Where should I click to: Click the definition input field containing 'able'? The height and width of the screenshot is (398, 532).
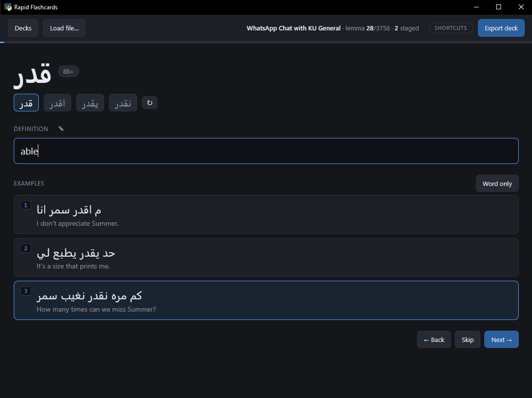click(x=266, y=151)
